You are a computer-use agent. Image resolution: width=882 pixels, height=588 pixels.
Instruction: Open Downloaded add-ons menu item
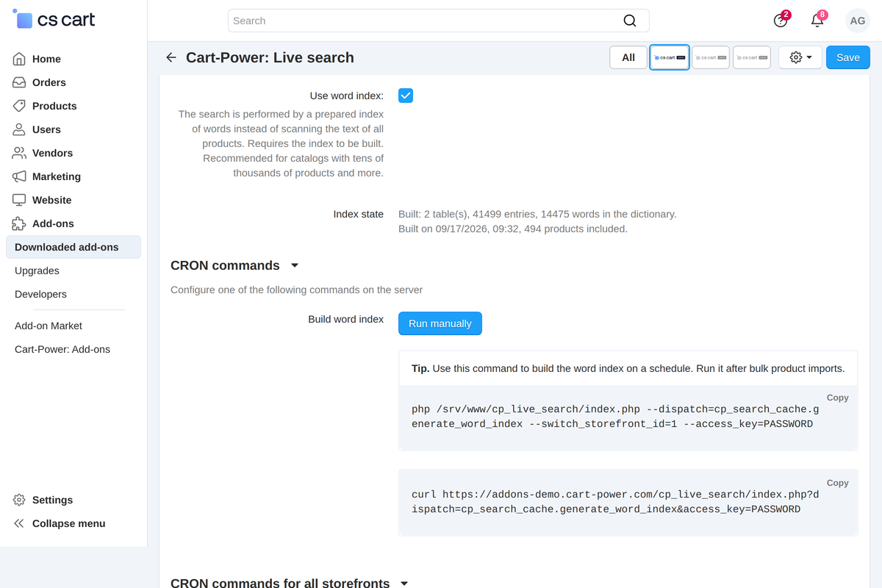(x=73, y=247)
